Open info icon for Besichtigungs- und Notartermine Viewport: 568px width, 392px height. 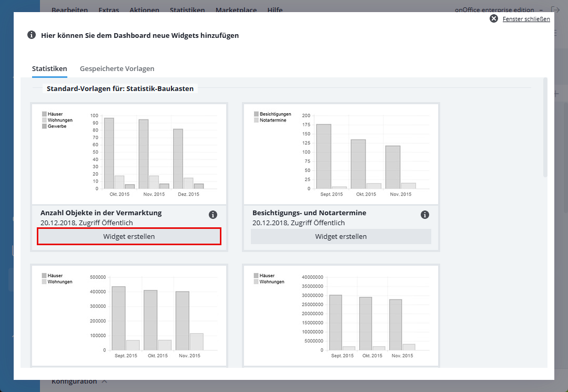(425, 215)
